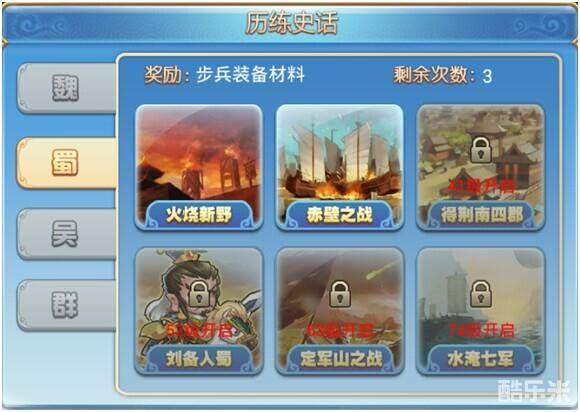This screenshot has width=580, height=412.
Task: Click the lock icon on 得荆南四郡
Action: [480, 150]
